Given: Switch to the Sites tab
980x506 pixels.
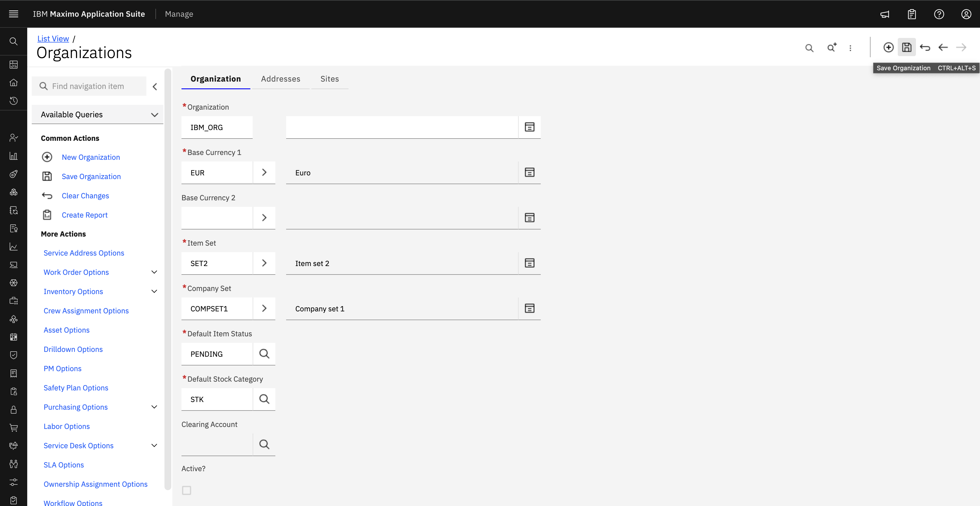Looking at the screenshot, I should pos(330,79).
